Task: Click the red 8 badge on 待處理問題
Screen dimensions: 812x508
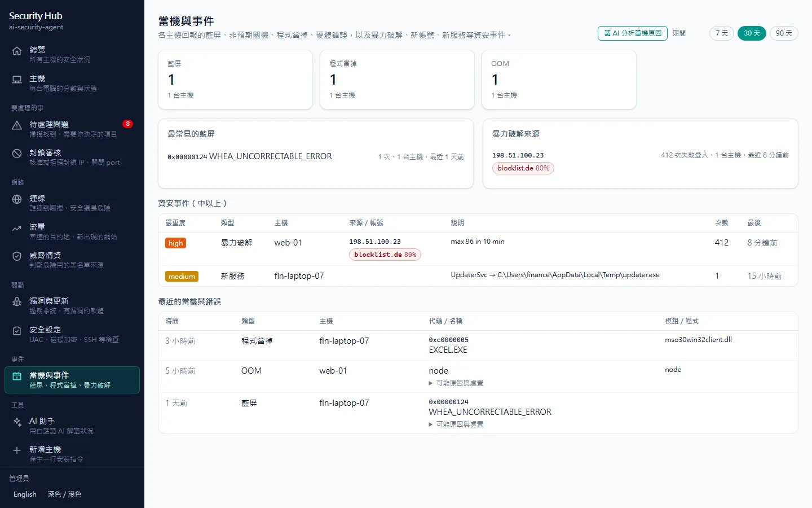Action: pyautogui.click(x=128, y=124)
